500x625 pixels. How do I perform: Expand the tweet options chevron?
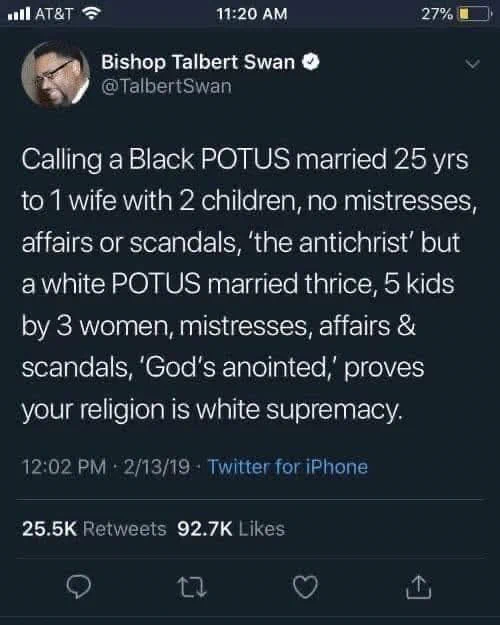(x=472, y=64)
